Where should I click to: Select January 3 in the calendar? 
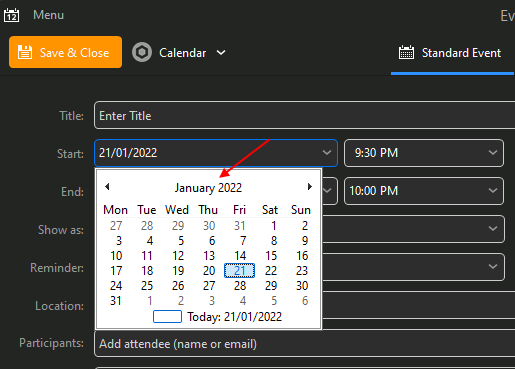119,241
